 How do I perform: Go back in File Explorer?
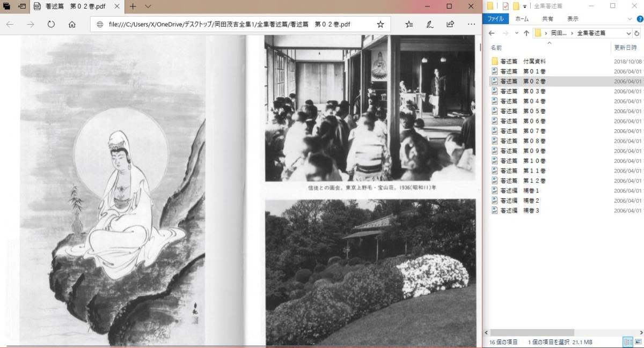(x=491, y=33)
